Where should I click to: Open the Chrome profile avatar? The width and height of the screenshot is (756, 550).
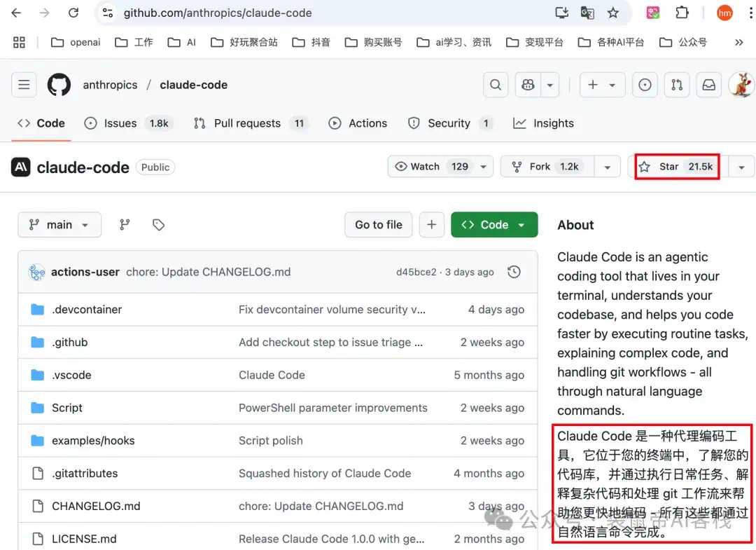[724, 13]
